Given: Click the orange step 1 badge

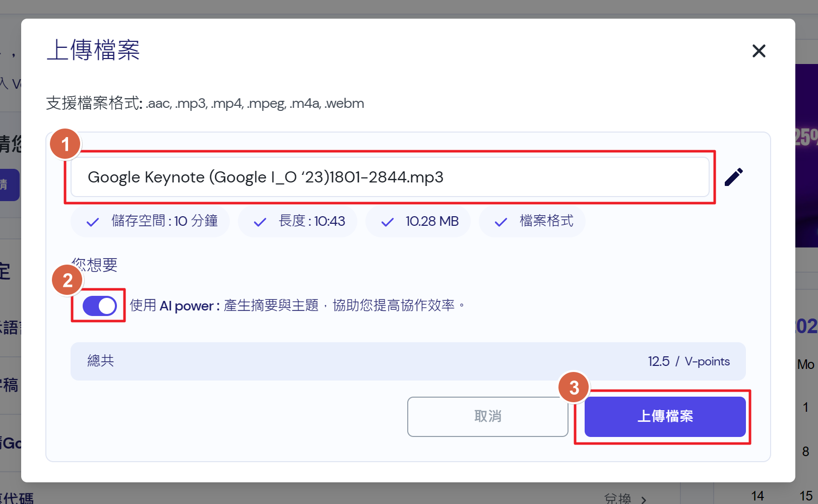Looking at the screenshot, I should pyautogui.click(x=65, y=145).
